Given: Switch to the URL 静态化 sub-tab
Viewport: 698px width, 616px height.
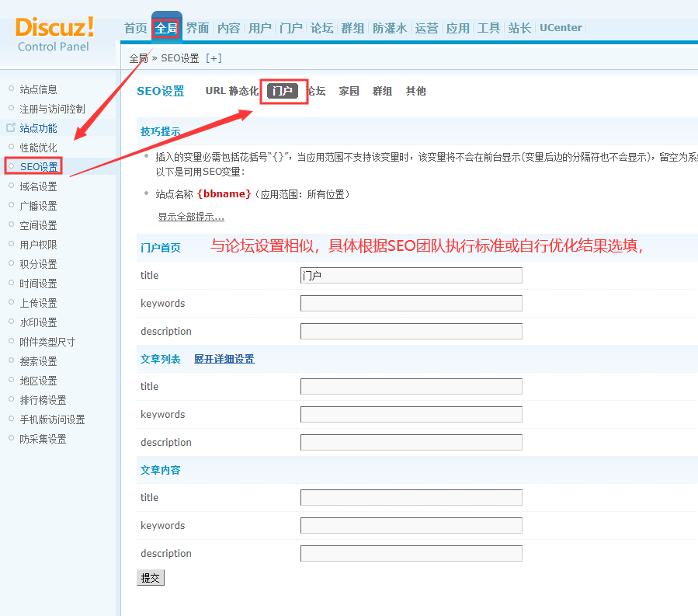Looking at the screenshot, I should click(232, 91).
